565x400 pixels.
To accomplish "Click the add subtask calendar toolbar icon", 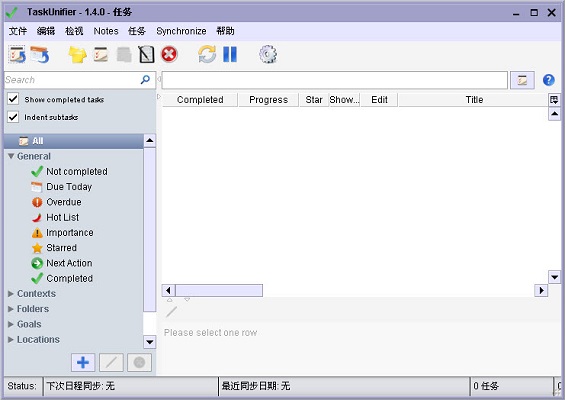I will pos(39,55).
